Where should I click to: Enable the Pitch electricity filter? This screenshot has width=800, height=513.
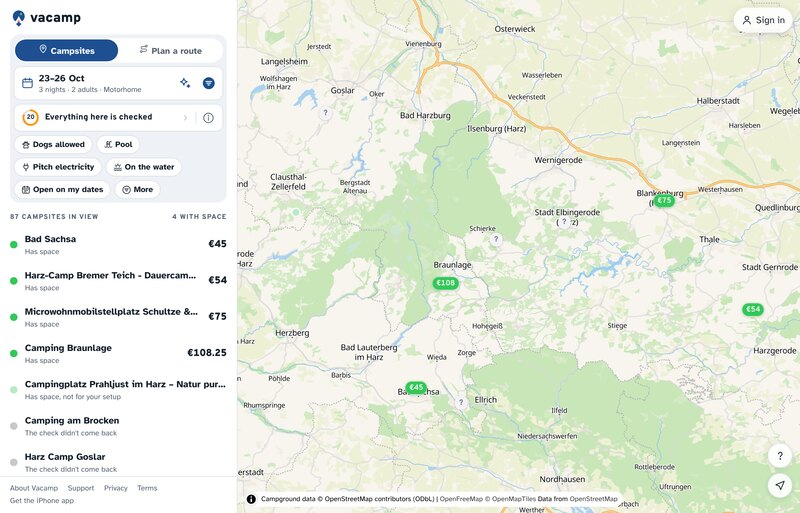(58, 167)
